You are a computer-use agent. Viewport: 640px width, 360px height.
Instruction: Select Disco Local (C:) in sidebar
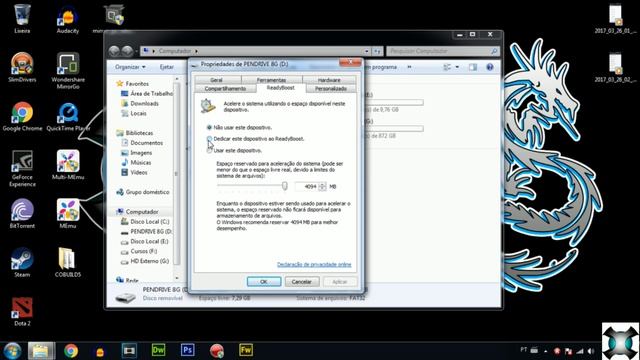pyautogui.click(x=145, y=222)
